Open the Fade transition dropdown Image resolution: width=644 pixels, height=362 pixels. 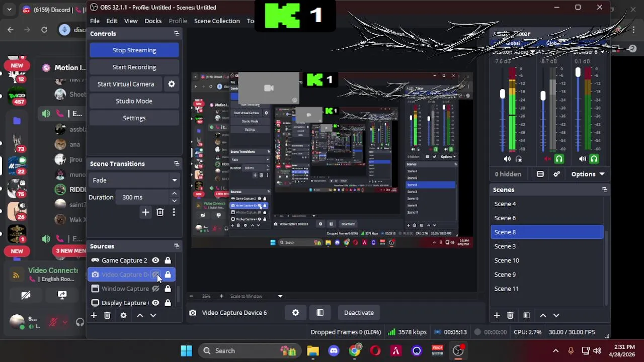click(x=134, y=180)
